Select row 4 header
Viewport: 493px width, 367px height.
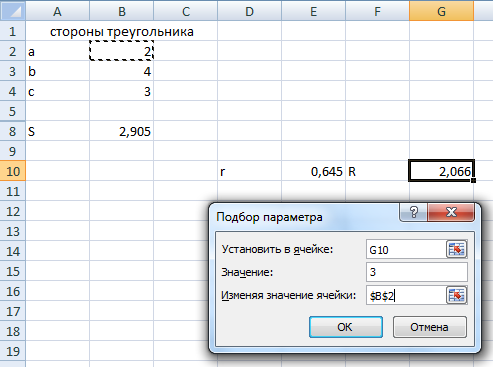13,91
